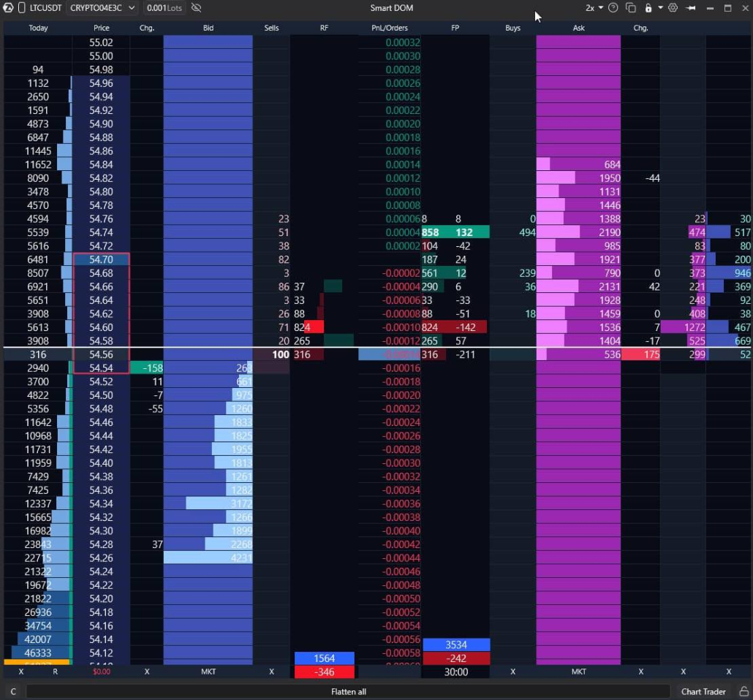Screen dimensions: 753x700
Task: Open the dropdown arrow beside the padlock
Action: [660, 8]
